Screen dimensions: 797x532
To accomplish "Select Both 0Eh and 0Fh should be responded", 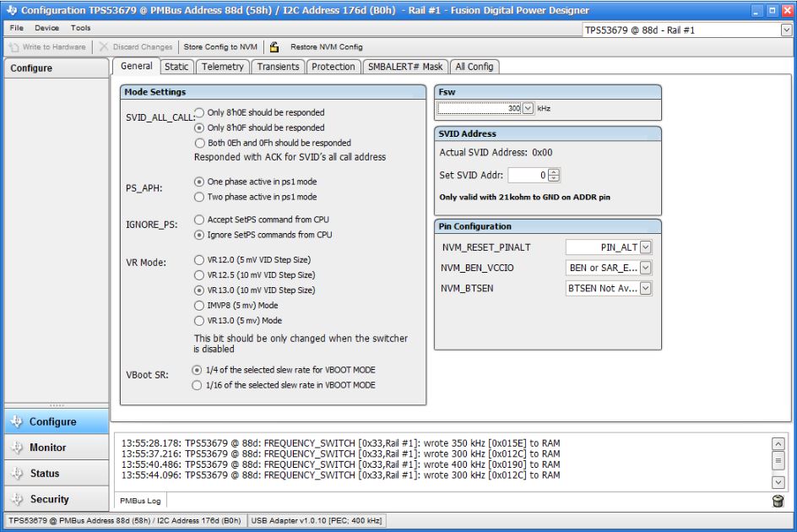I will (x=200, y=143).
